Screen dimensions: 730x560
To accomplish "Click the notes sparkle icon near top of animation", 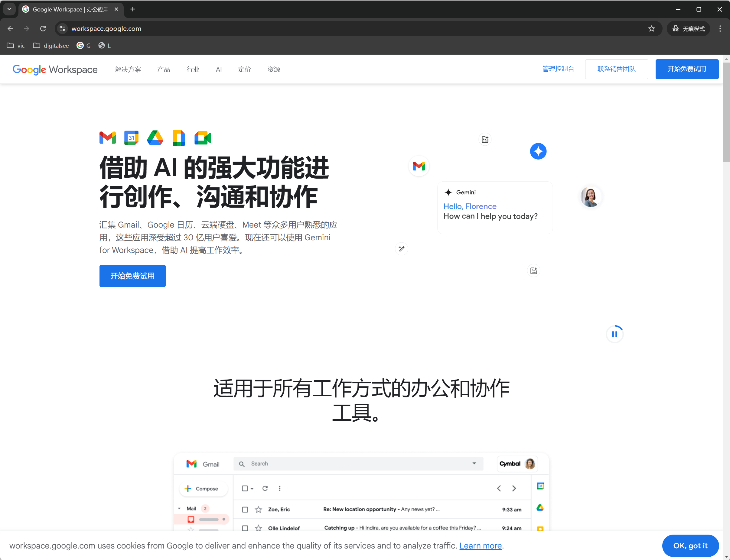I will (x=485, y=139).
